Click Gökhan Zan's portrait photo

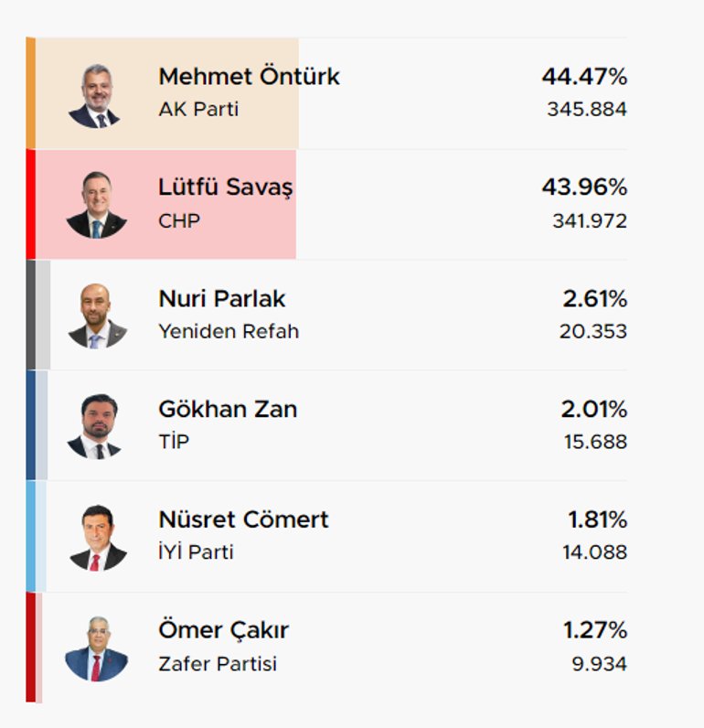[x=96, y=427]
